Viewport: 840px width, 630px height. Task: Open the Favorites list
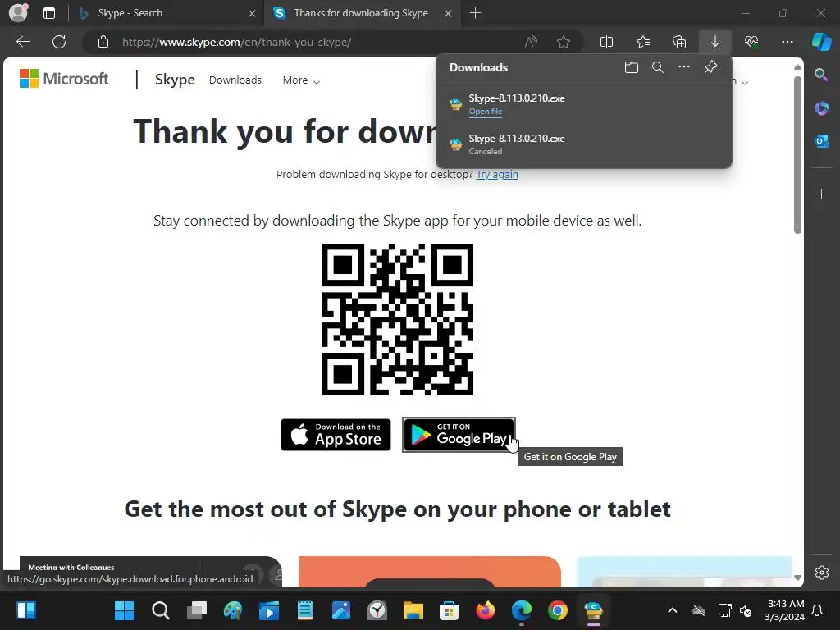[643, 42]
